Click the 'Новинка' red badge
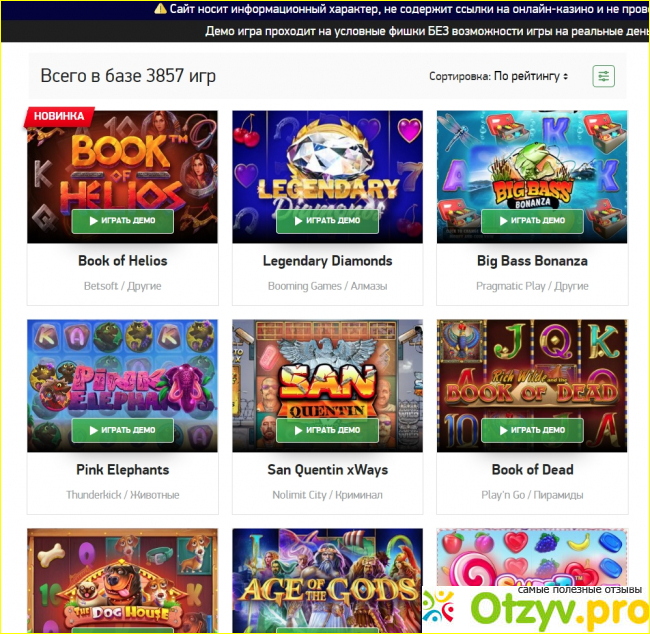Image resolution: width=650 pixels, height=634 pixels. [59, 117]
